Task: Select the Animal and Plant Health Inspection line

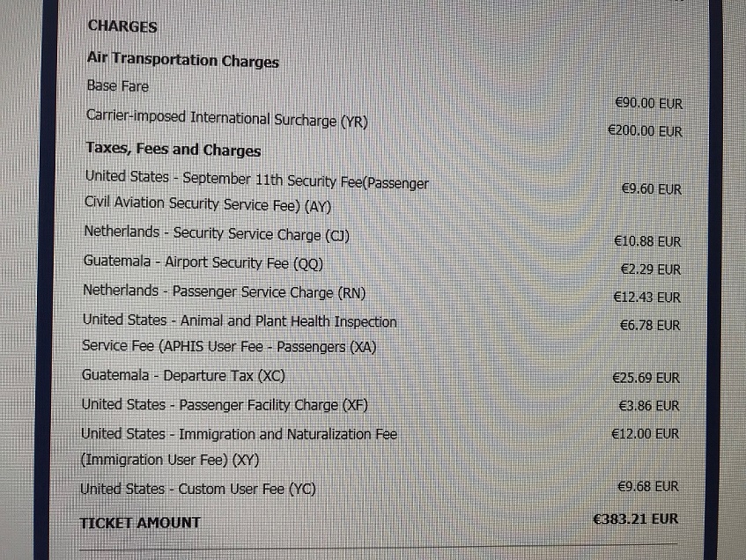Action: tap(240, 333)
